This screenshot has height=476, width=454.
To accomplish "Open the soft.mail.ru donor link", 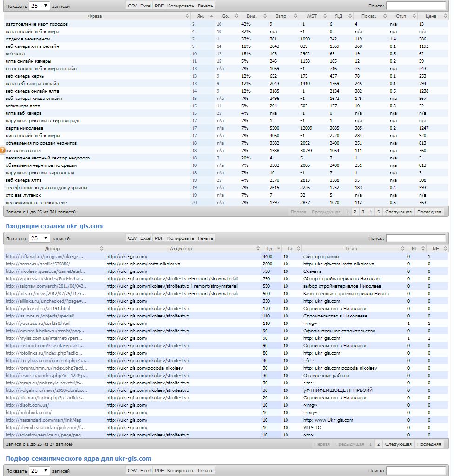I will [x=44, y=256].
